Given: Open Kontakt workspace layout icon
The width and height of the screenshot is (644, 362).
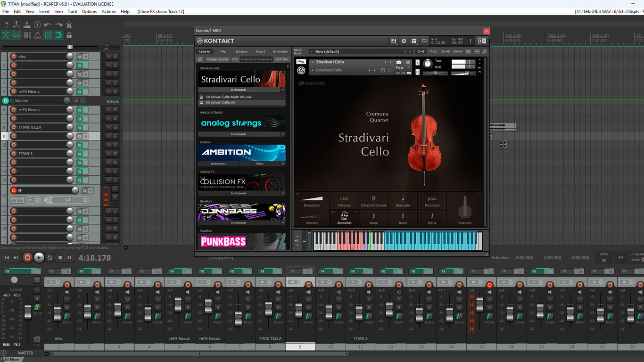Looking at the screenshot, I should [414, 41].
